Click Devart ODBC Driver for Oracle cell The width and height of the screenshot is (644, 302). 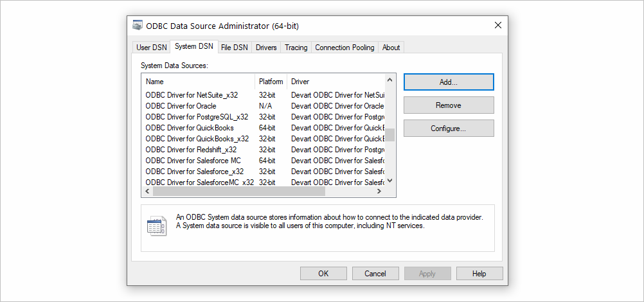[x=337, y=106]
